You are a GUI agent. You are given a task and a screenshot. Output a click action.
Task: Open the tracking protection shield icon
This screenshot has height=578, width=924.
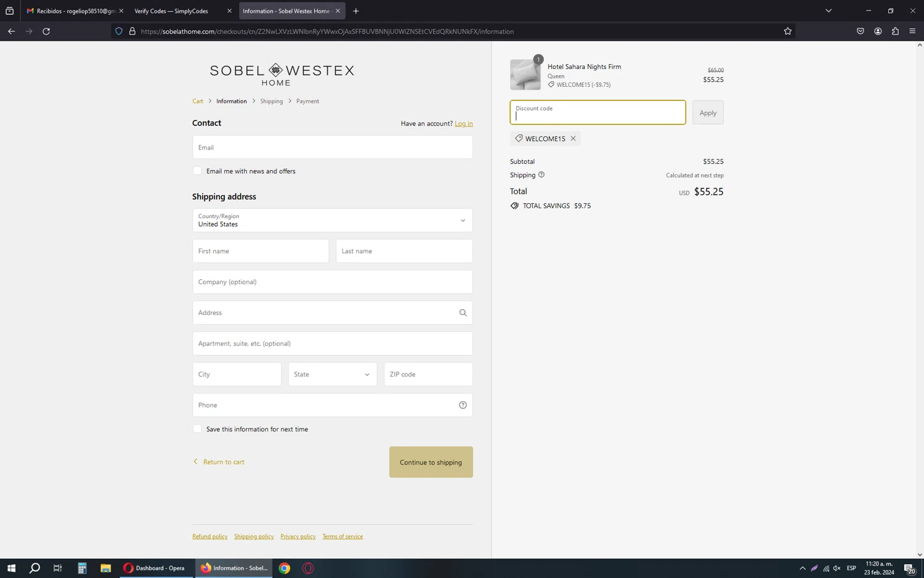[119, 31]
